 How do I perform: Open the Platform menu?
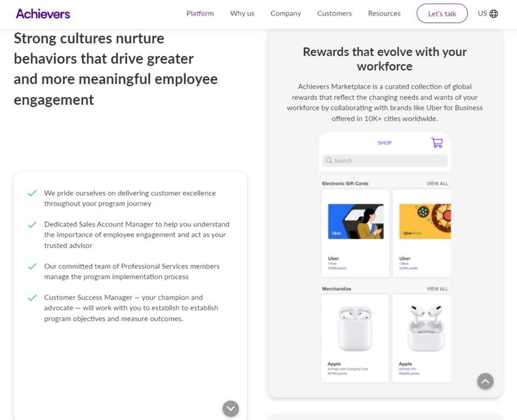200,13
